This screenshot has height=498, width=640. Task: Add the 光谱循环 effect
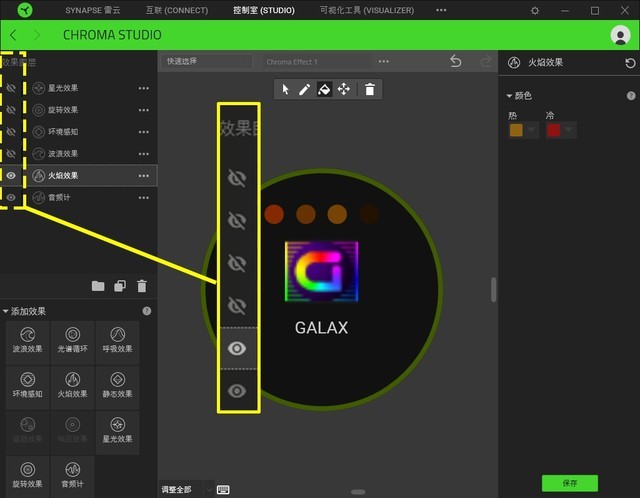pyautogui.click(x=72, y=342)
